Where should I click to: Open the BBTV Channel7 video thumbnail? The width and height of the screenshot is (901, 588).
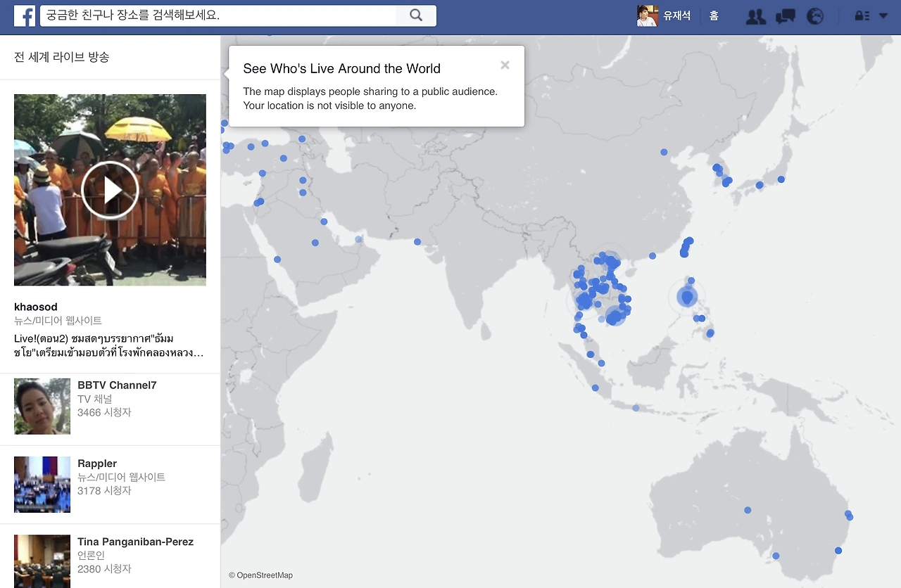pos(42,407)
